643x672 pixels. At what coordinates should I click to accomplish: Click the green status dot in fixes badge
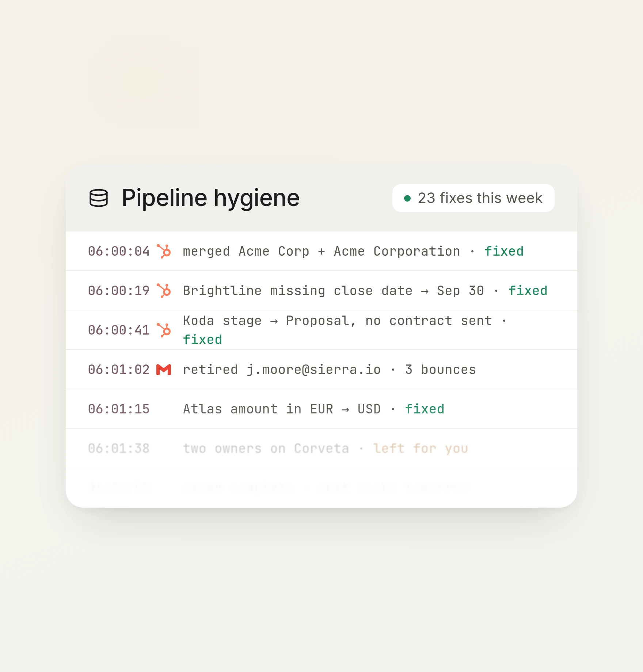407,198
